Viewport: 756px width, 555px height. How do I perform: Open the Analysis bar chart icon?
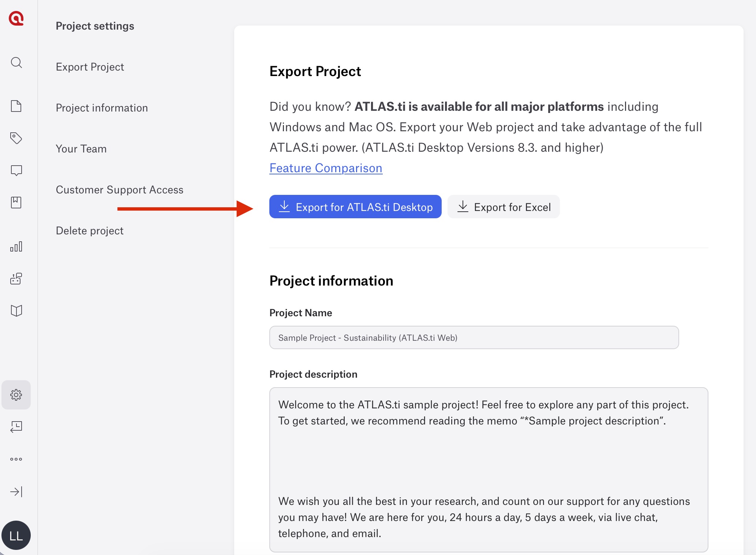tap(16, 247)
